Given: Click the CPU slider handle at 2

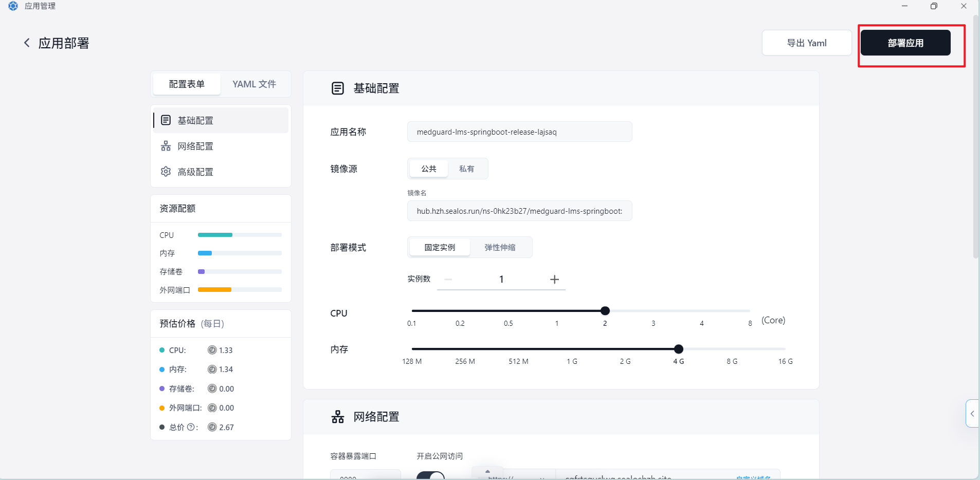Looking at the screenshot, I should pyautogui.click(x=605, y=310).
